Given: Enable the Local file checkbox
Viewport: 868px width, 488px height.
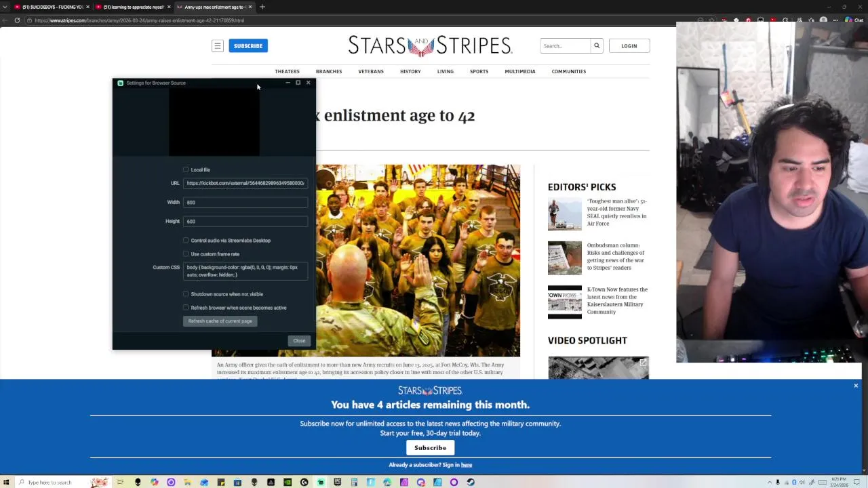Looking at the screenshot, I should pos(186,169).
